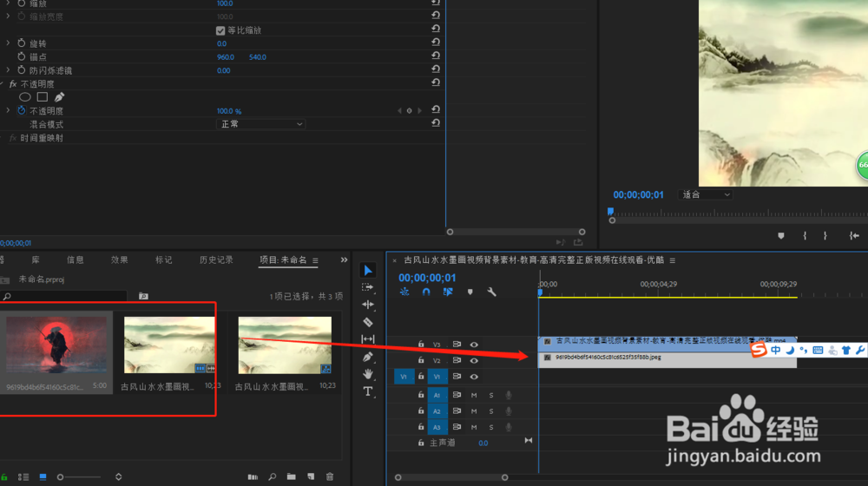The height and width of the screenshot is (486, 868).
Task: Select the Slip tool
Action: (367, 338)
